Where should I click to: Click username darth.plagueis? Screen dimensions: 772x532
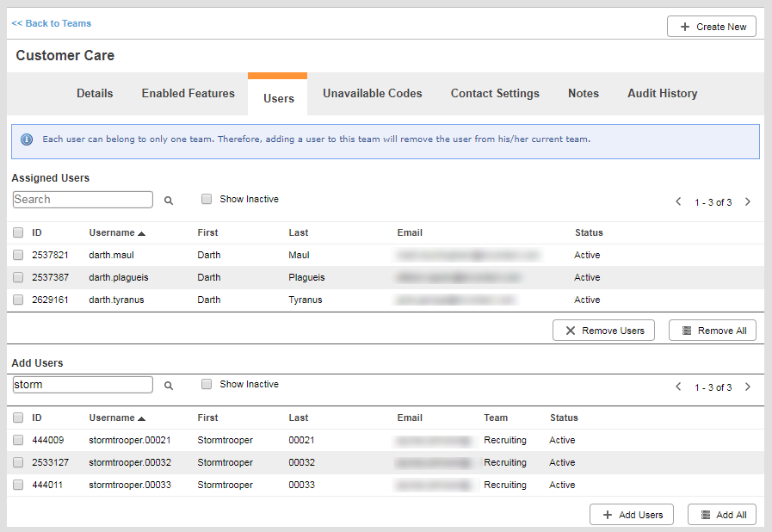119,277
